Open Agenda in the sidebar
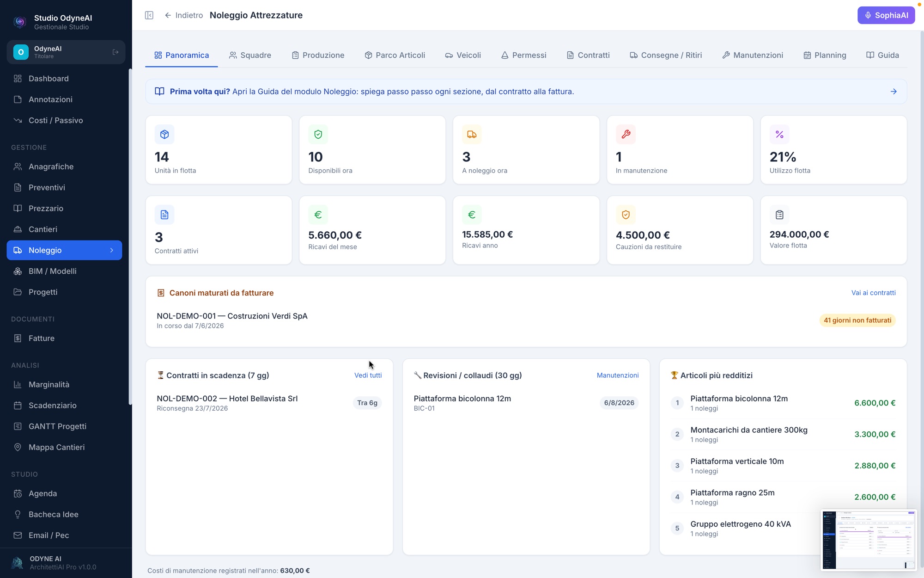This screenshot has height=578, width=924. [x=64, y=493]
